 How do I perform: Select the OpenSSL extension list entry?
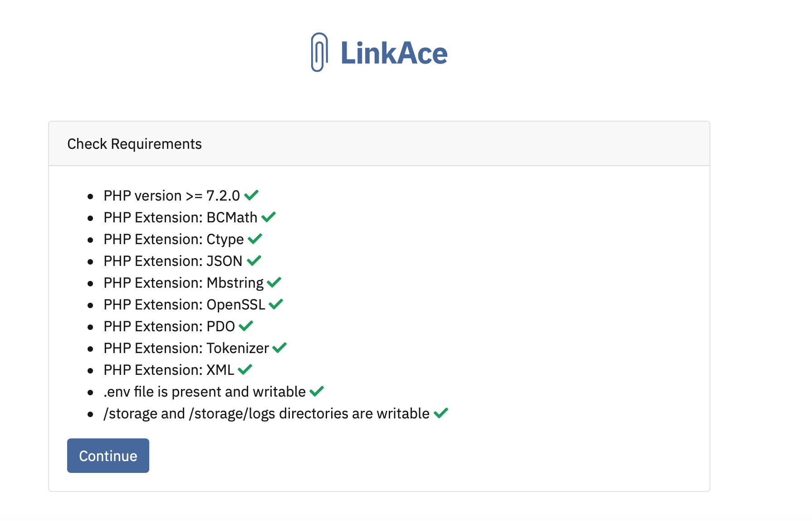(185, 305)
